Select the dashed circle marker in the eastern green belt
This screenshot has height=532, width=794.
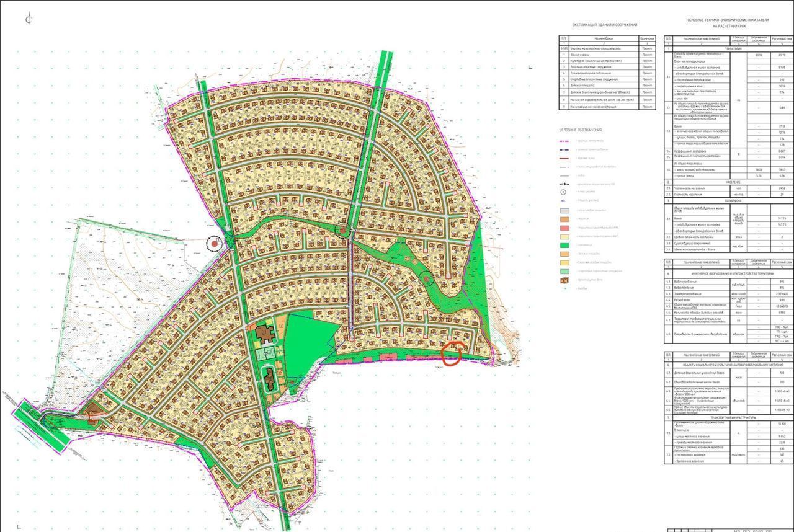pyautogui.click(x=426, y=278)
